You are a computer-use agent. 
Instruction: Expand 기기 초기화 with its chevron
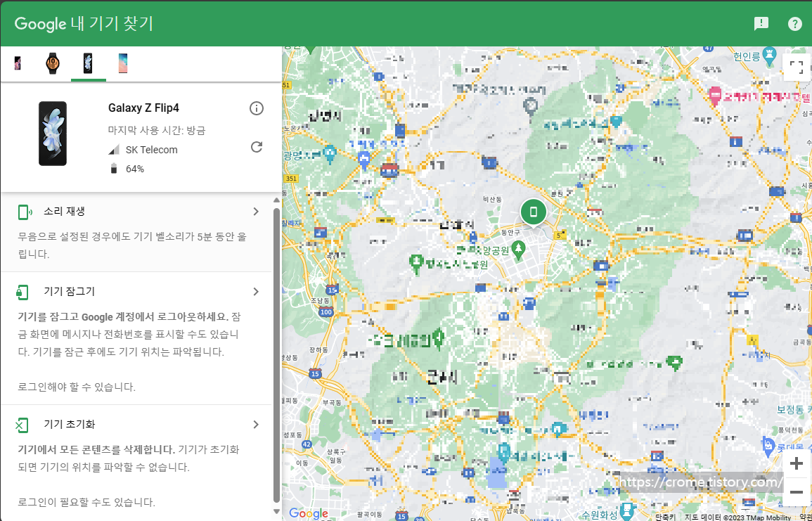coord(256,425)
